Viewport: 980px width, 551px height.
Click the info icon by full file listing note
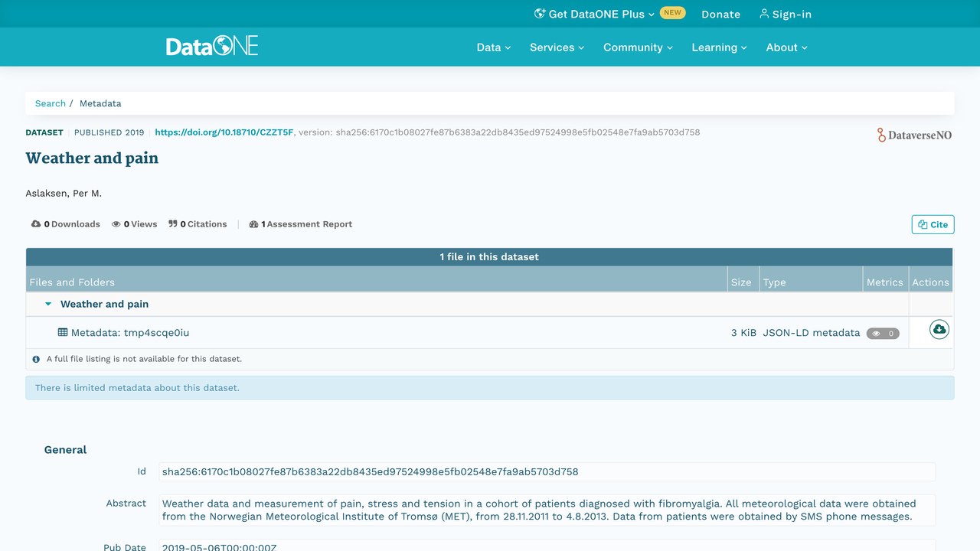click(x=36, y=359)
